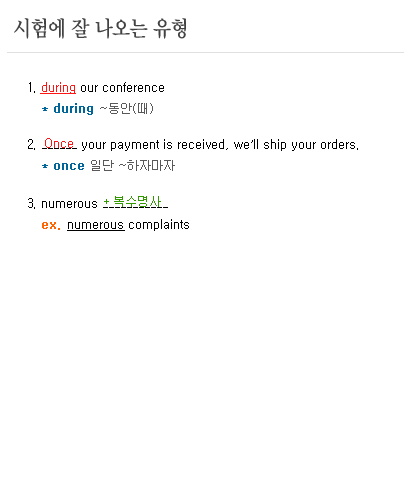Select the red answer Once
This screenshot has height=480, width=410.
(59, 144)
